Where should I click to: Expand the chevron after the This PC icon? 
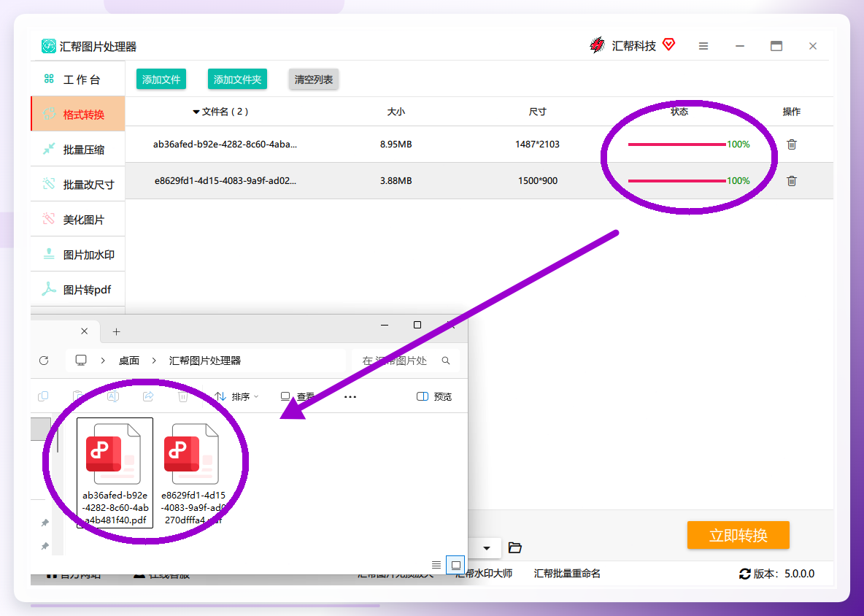click(x=103, y=361)
